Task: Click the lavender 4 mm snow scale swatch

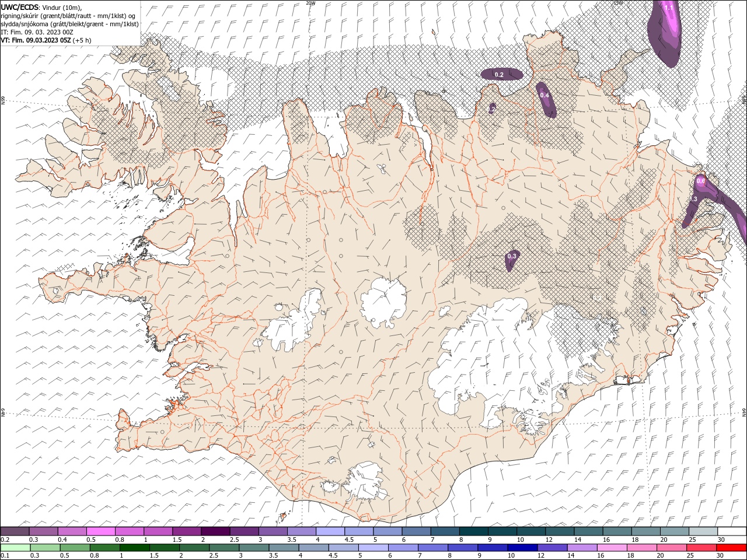Action: point(330,531)
